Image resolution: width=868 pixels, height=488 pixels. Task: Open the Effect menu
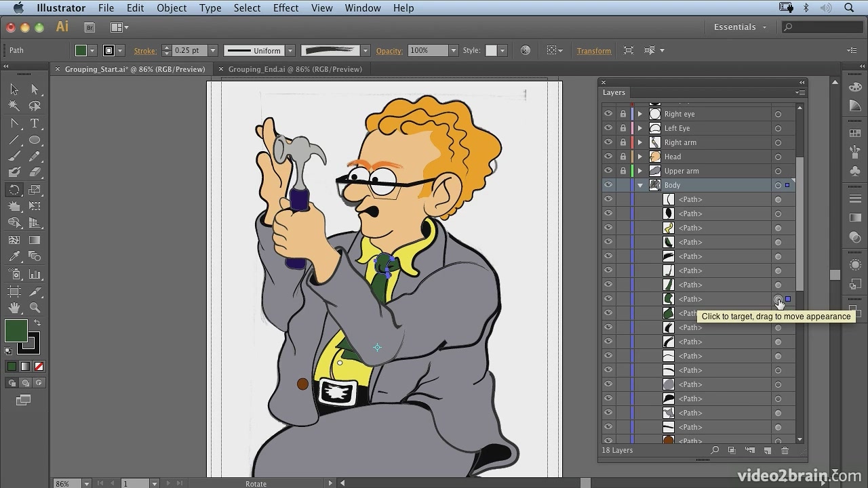coord(285,8)
